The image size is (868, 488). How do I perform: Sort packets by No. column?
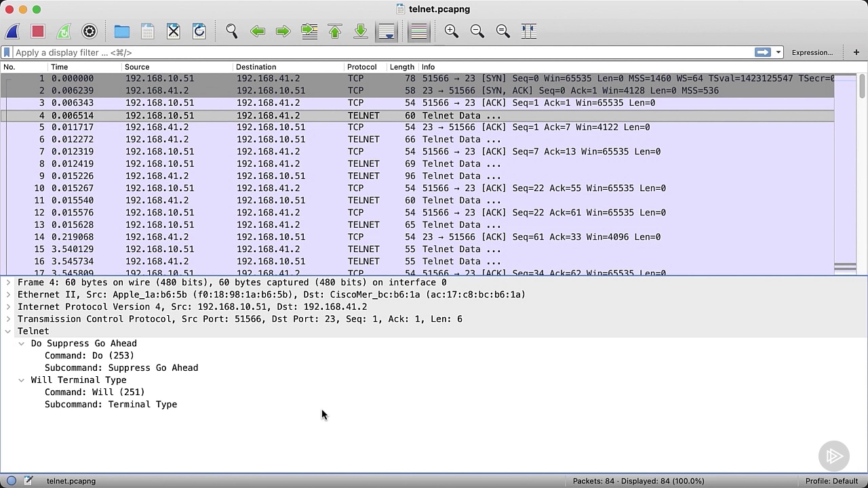tap(24, 67)
